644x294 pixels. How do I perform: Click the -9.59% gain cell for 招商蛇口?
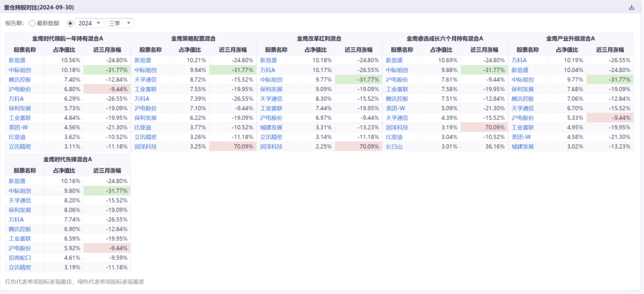coord(107,258)
